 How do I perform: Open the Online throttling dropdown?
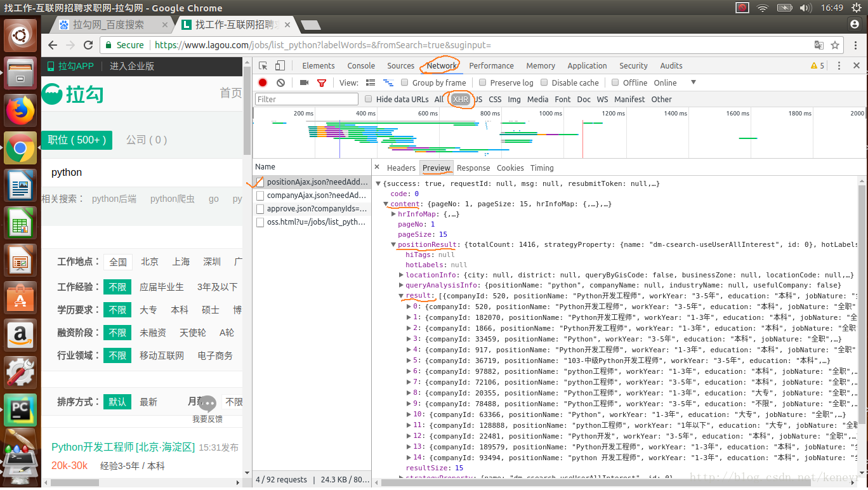[675, 83]
